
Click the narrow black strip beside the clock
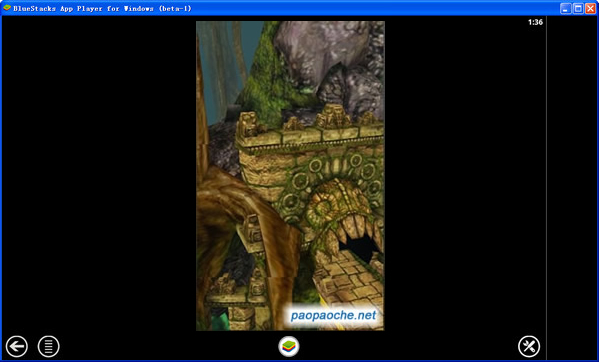coord(572,187)
